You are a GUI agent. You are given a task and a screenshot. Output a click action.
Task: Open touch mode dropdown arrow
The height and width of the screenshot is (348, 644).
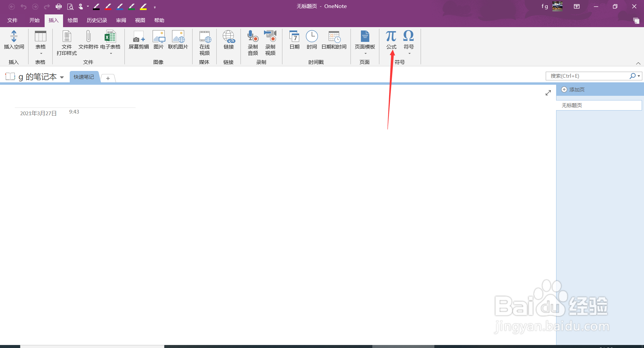88,6
